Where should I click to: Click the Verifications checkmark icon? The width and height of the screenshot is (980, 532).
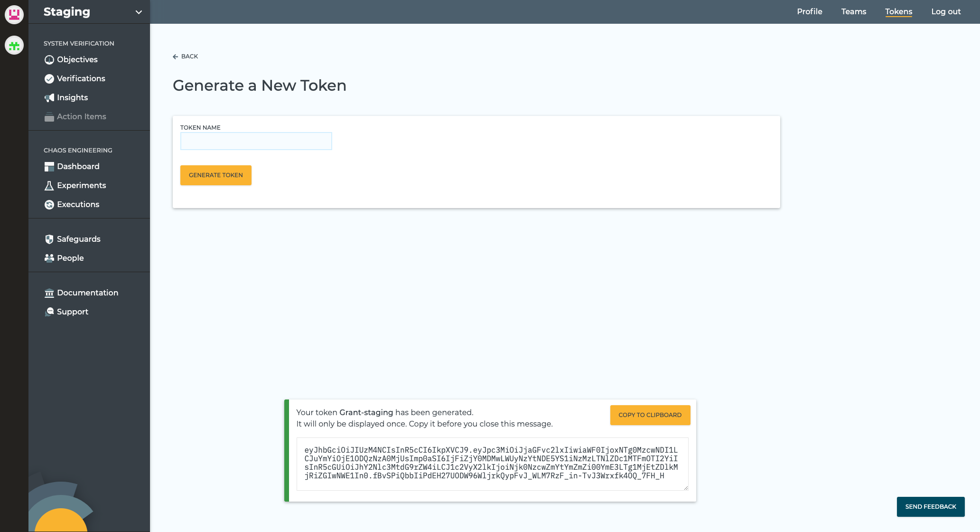click(x=49, y=79)
